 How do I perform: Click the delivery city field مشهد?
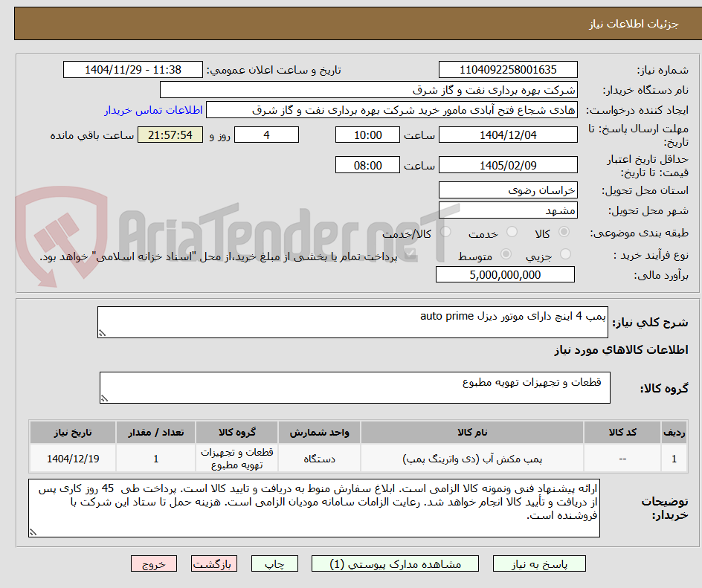click(508, 210)
